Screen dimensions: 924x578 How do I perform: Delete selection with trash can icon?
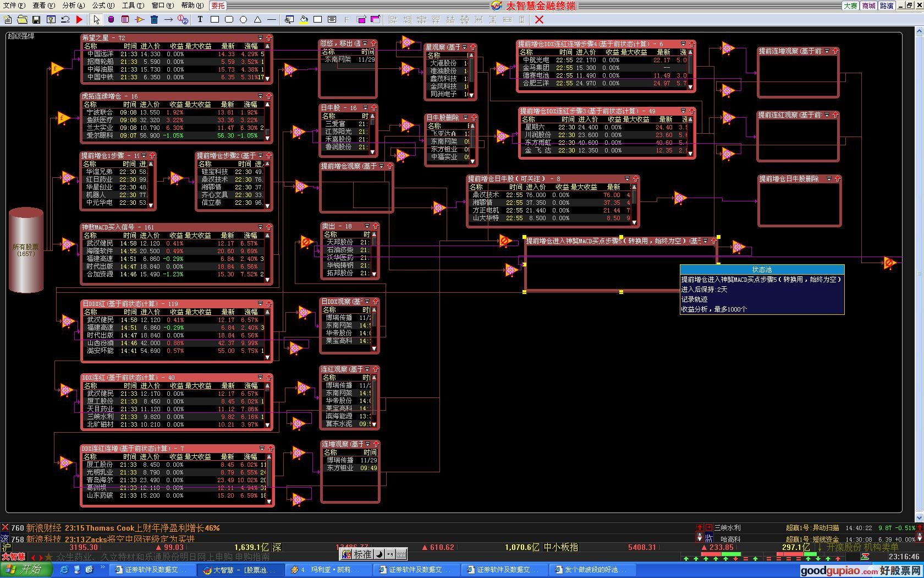tap(154, 19)
